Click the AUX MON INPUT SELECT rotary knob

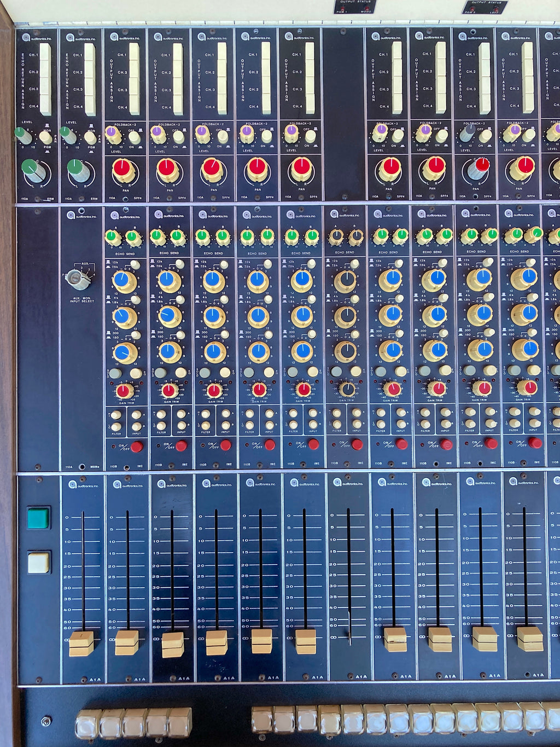click(x=77, y=279)
